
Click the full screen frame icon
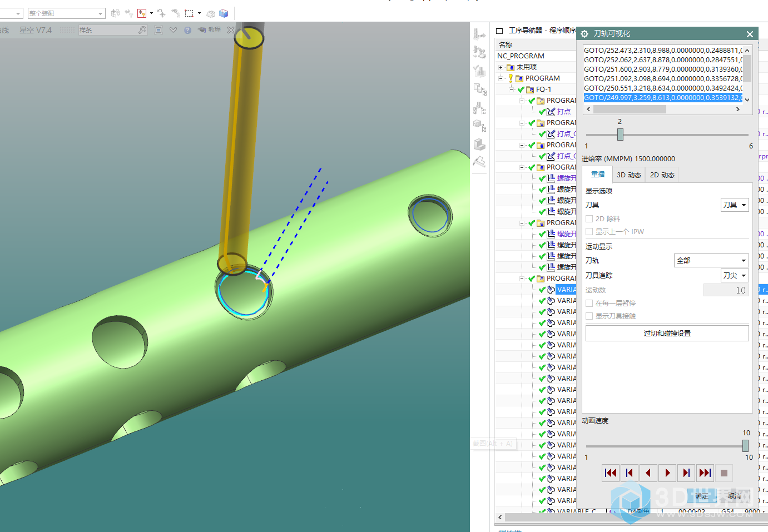tap(158, 30)
